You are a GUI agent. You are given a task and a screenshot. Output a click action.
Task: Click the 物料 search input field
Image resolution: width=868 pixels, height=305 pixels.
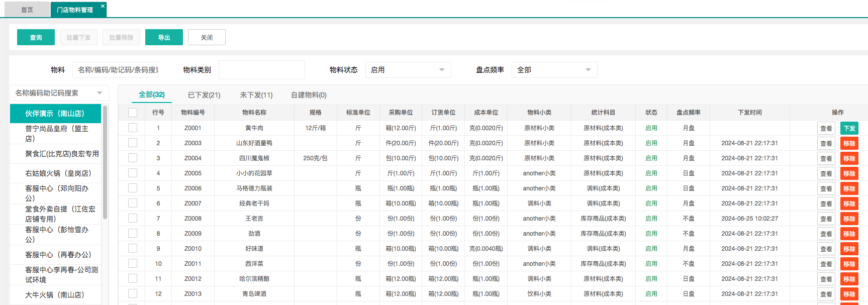coord(116,70)
